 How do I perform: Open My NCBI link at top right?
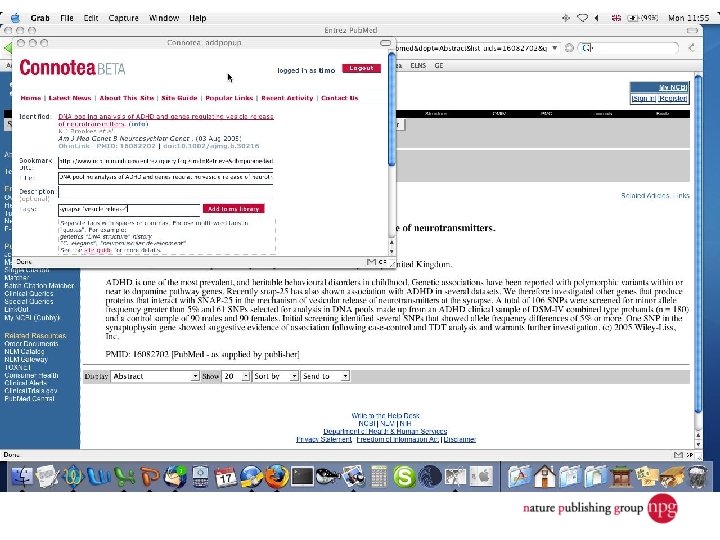[673, 87]
